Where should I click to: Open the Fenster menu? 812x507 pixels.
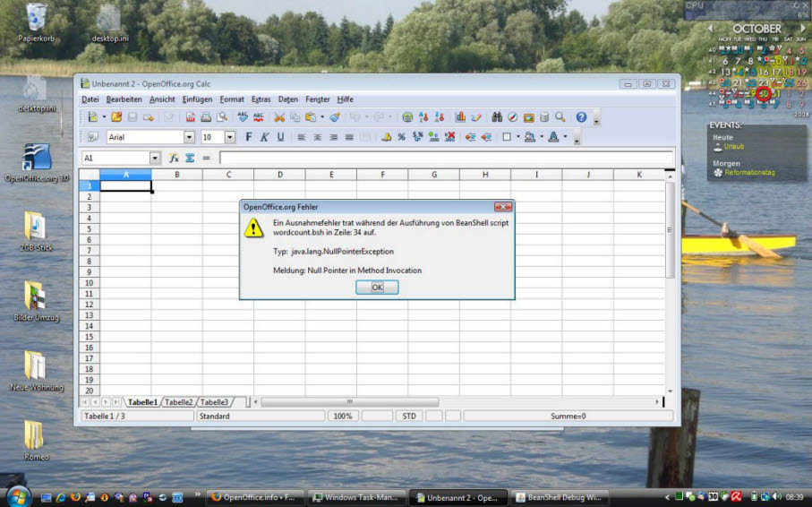[318, 99]
